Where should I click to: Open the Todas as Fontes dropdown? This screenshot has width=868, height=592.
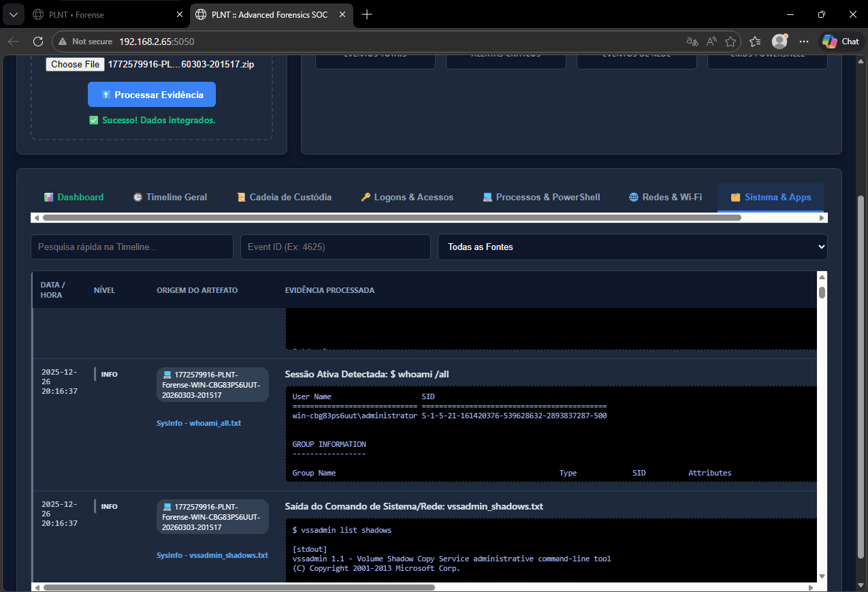click(632, 247)
